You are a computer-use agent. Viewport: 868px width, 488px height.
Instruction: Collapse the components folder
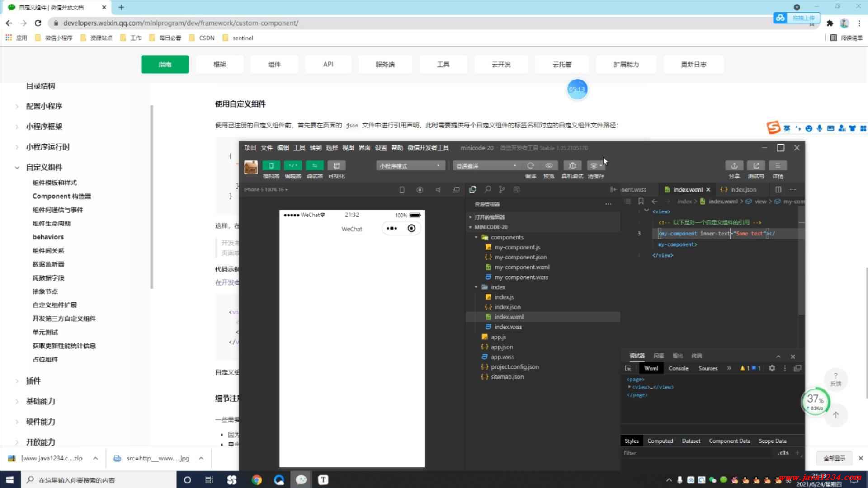476,237
